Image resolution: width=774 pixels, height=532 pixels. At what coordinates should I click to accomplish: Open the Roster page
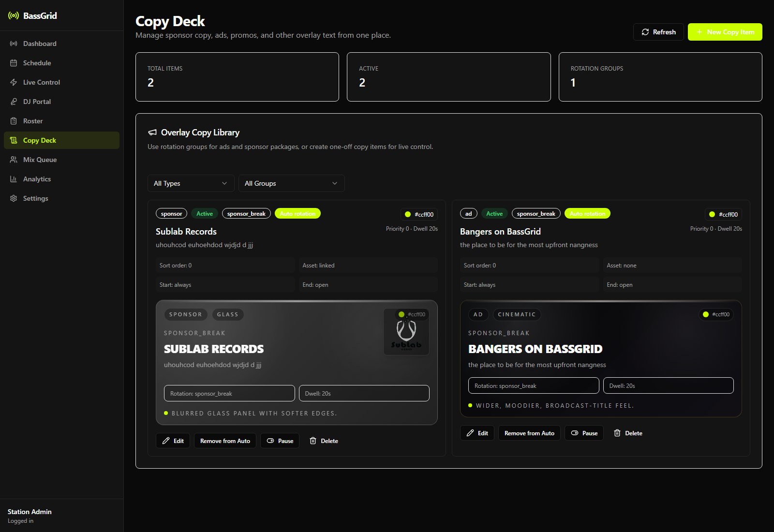coord(61,121)
